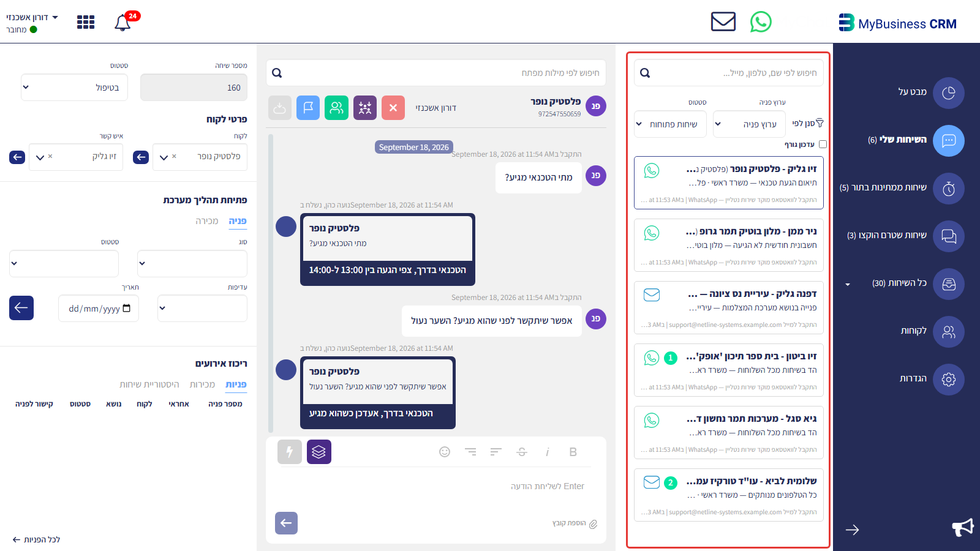This screenshot has height=551, width=980.
Task: Open the הגדרות settings gear icon
Action: point(949,380)
